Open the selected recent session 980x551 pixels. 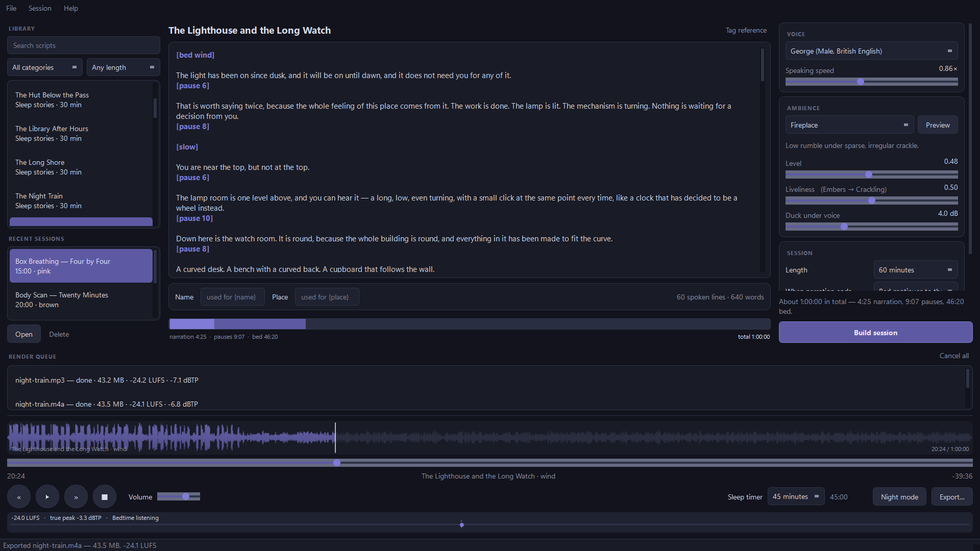coord(24,334)
